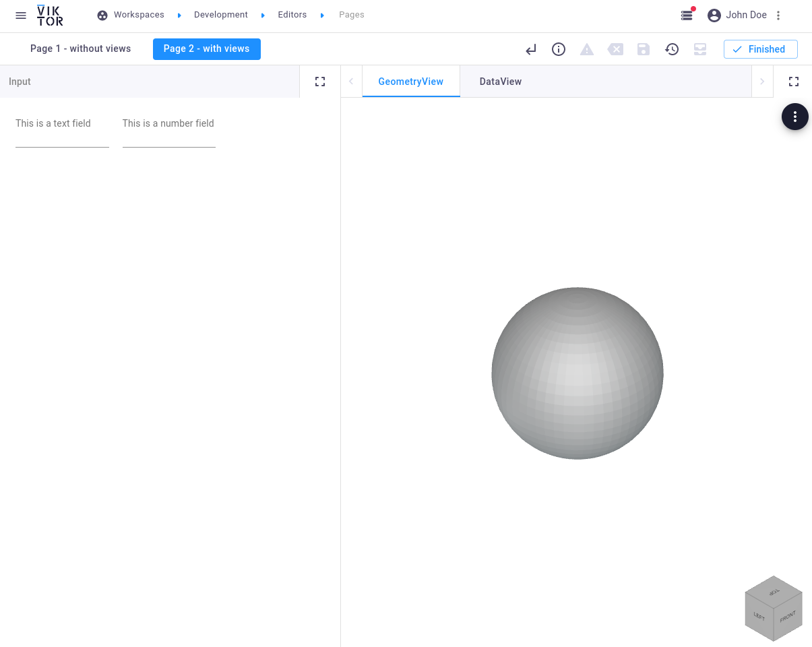Viewport: 812px width, 647px height.
Task: Toggle the Finished status button
Action: (x=760, y=49)
